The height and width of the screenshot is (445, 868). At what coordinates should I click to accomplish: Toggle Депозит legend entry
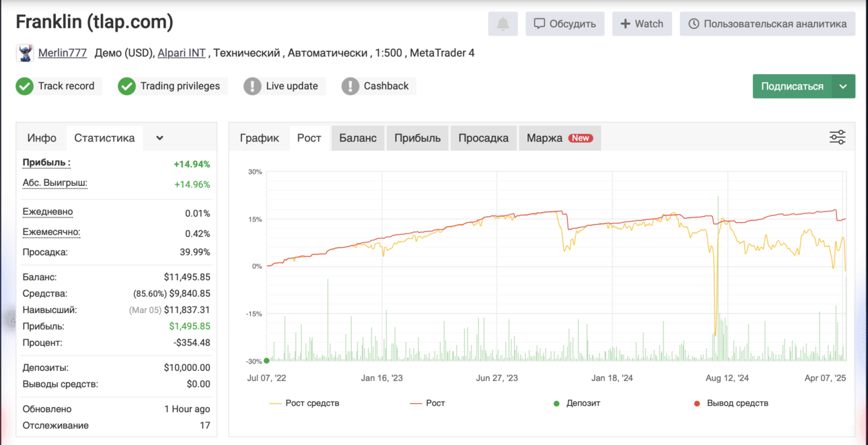tap(577, 403)
